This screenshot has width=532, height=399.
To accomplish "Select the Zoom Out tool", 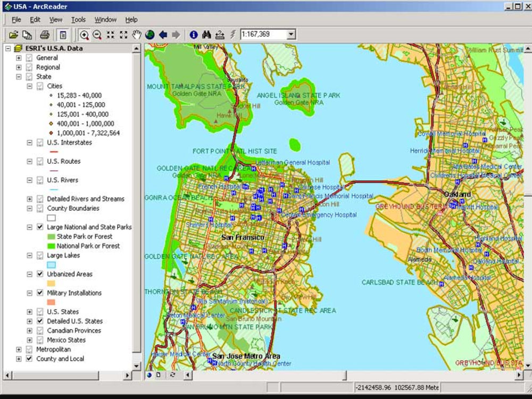I will 97,34.
